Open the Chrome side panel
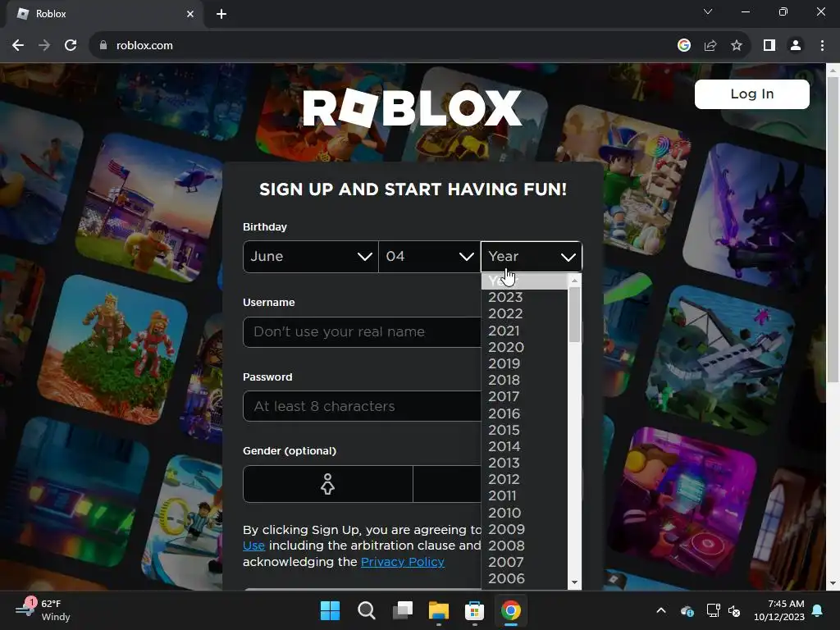840x630 pixels. point(769,46)
